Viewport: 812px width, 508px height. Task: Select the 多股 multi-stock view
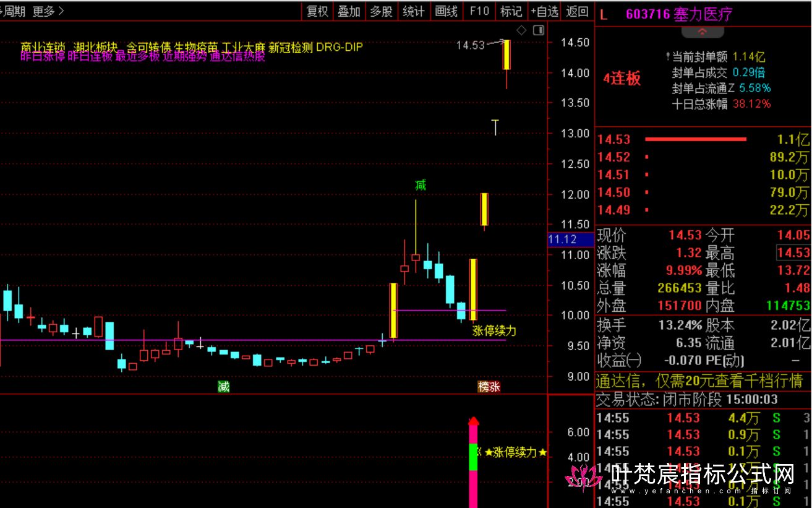[x=382, y=11]
